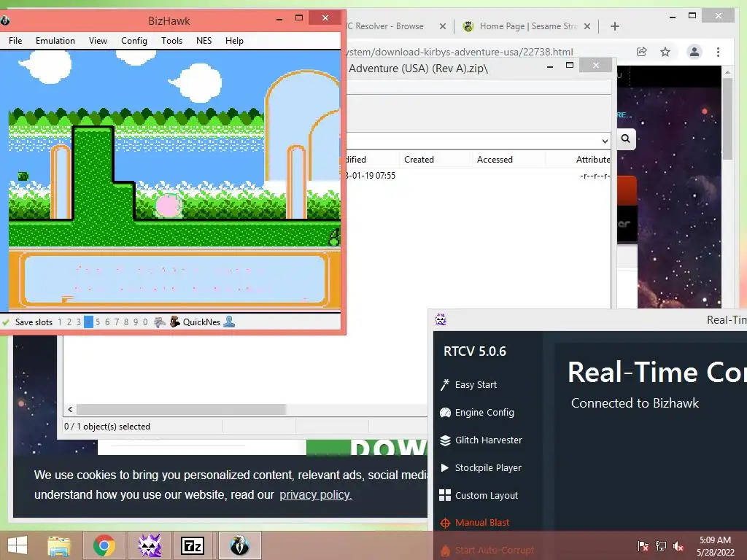
Task: Select save slot 6 in BizHawk
Action: click(107, 322)
